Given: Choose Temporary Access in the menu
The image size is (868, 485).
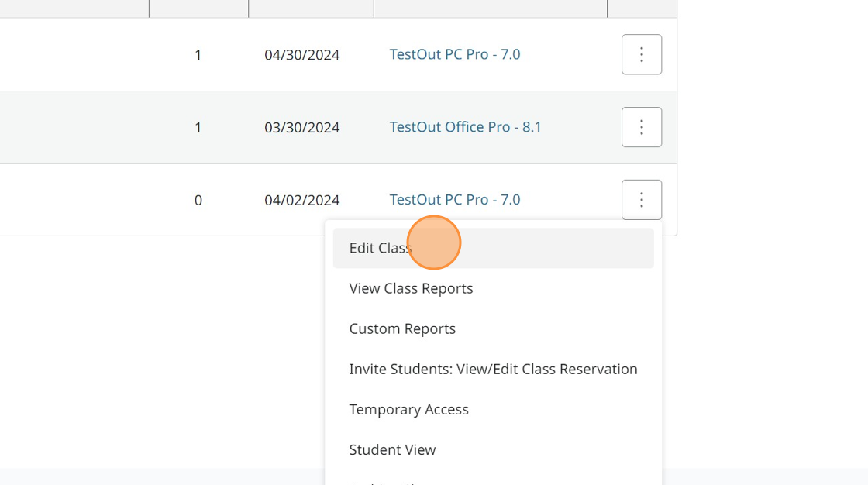Looking at the screenshot, I should pos(493,410).
